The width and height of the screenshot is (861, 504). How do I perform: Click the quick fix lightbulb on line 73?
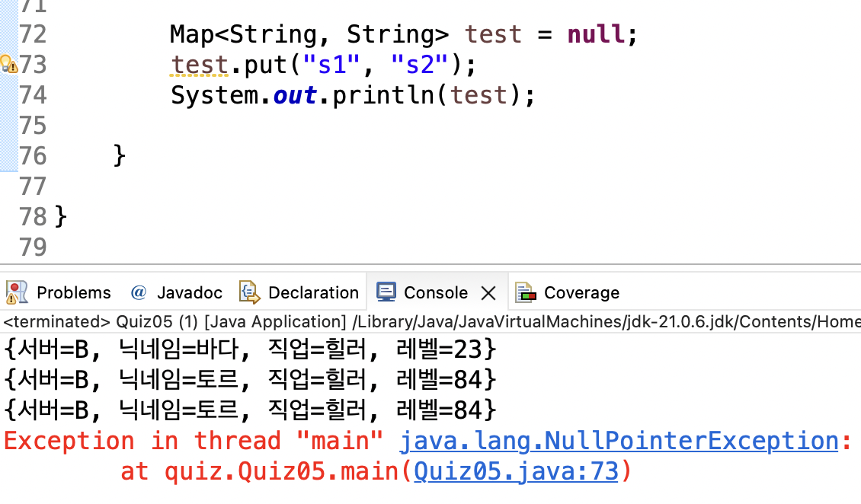pos(8,64)
